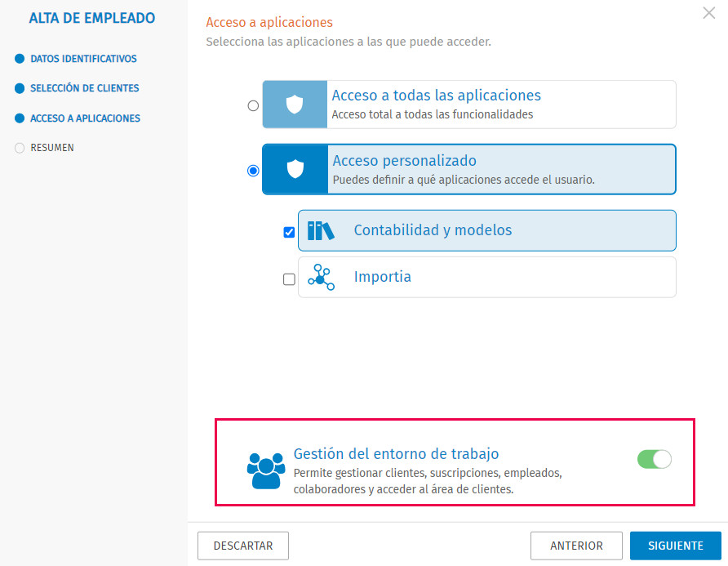The width and height of the screenshot is (728, 566).
Task: Click the "Permite gestionar clientes" description
Action: point(428,481)
